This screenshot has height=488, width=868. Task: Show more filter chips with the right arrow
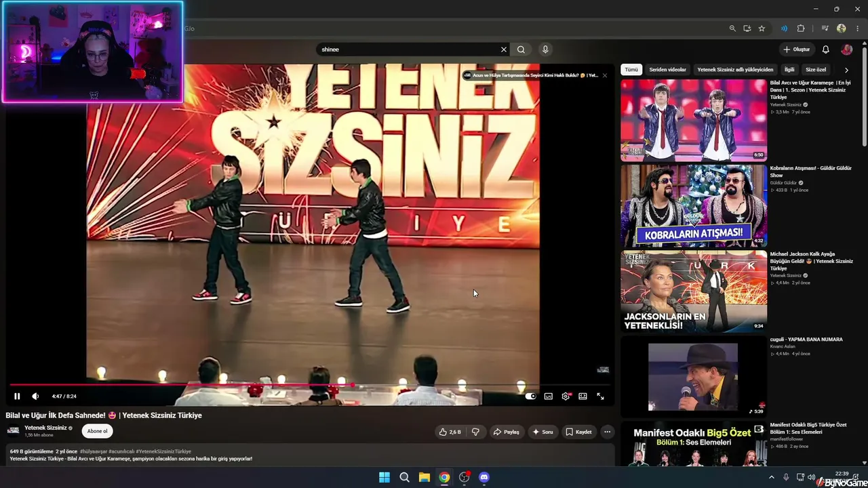846,70
